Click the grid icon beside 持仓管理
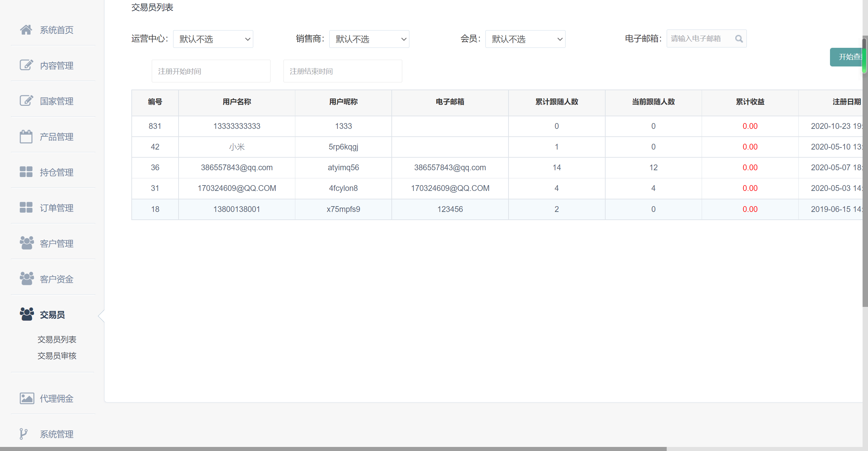This screenshot has width=868, height=451. pos(26,172)
